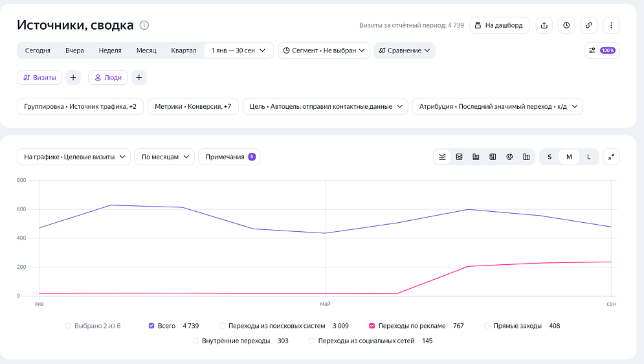Open the Цель • Автоцель dropdown
Viewport: 644px width, 364px height.
(x=326, y=106)
